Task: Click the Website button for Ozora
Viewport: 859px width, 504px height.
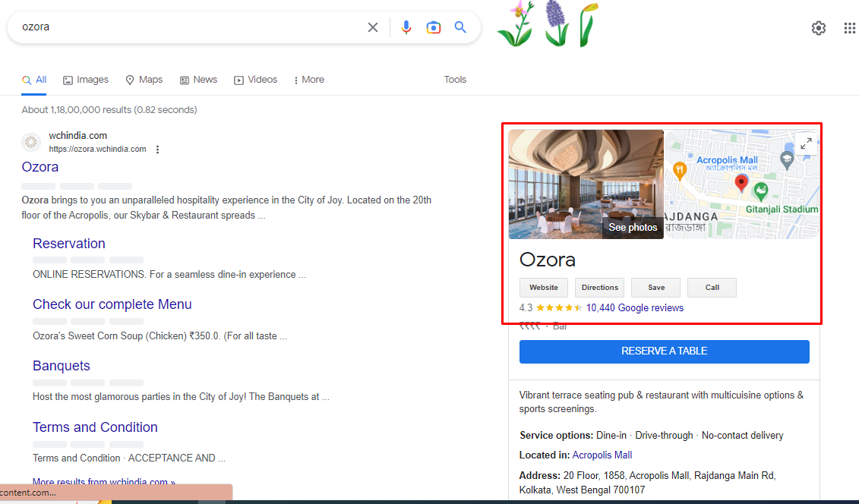Action: coord(544,288)
